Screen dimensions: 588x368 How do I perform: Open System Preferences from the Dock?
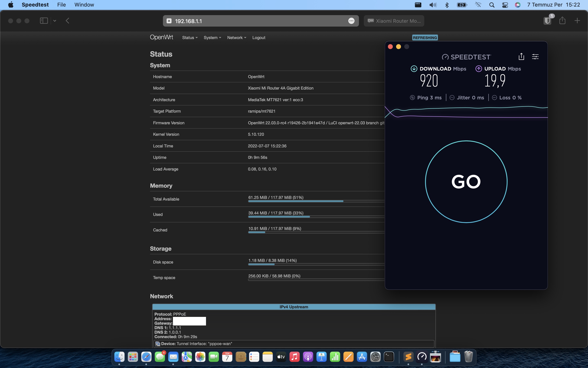pyautogui.click(x=375, y=357)
